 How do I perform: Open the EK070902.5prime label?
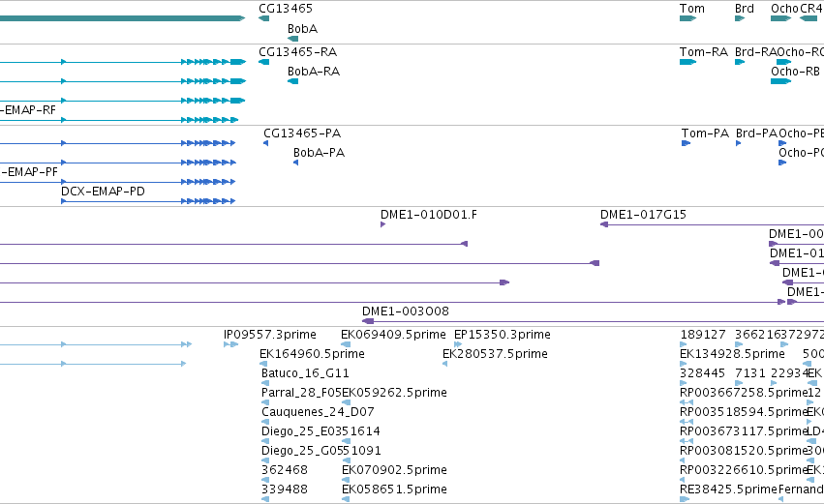point(394,470)
